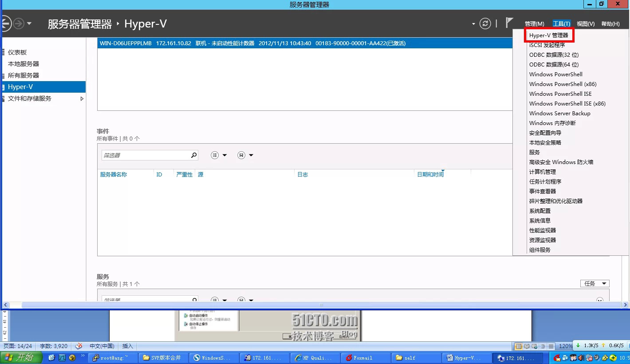
Task: Open the 工具(T) menu
Action: (x=561, y=24)
